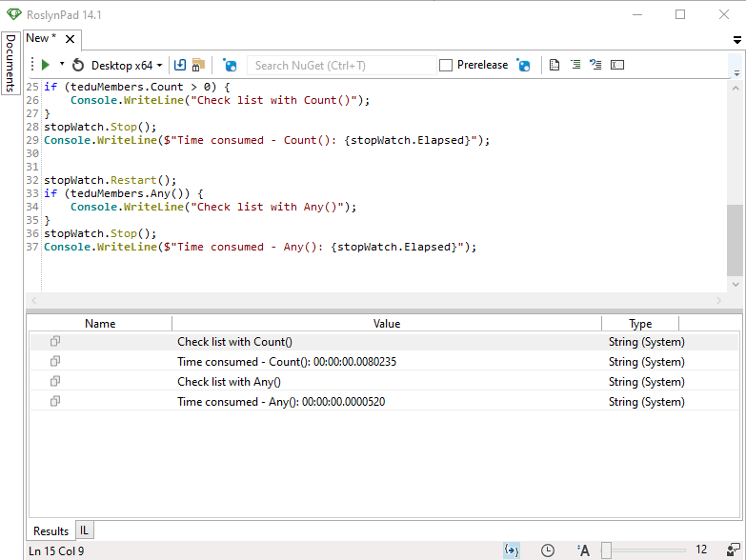Click the restart host icon
This screenshot has width=746, height=560.
tap(78, 65)
